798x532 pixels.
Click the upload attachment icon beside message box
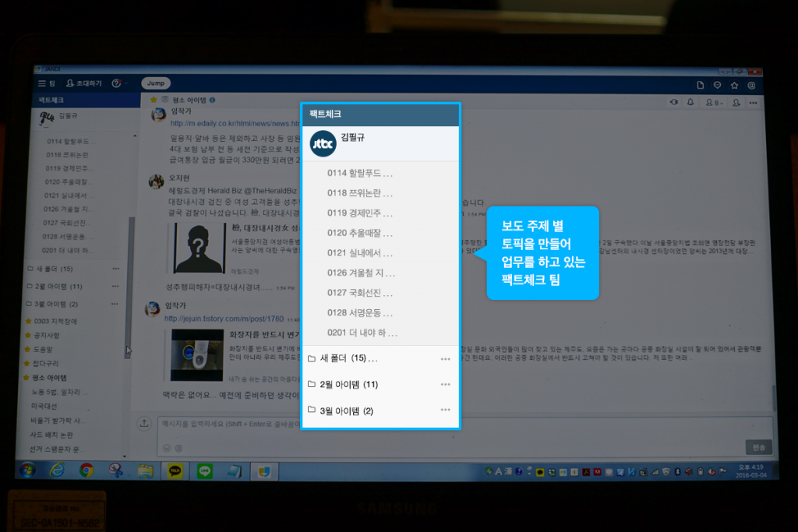coord(144,423)
